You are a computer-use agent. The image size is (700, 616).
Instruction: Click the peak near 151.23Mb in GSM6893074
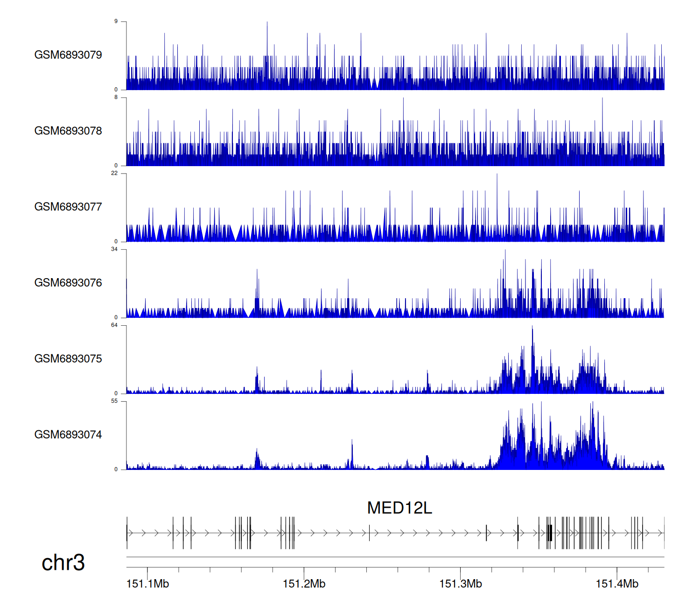pyautogui.click(x=352, y=441)
